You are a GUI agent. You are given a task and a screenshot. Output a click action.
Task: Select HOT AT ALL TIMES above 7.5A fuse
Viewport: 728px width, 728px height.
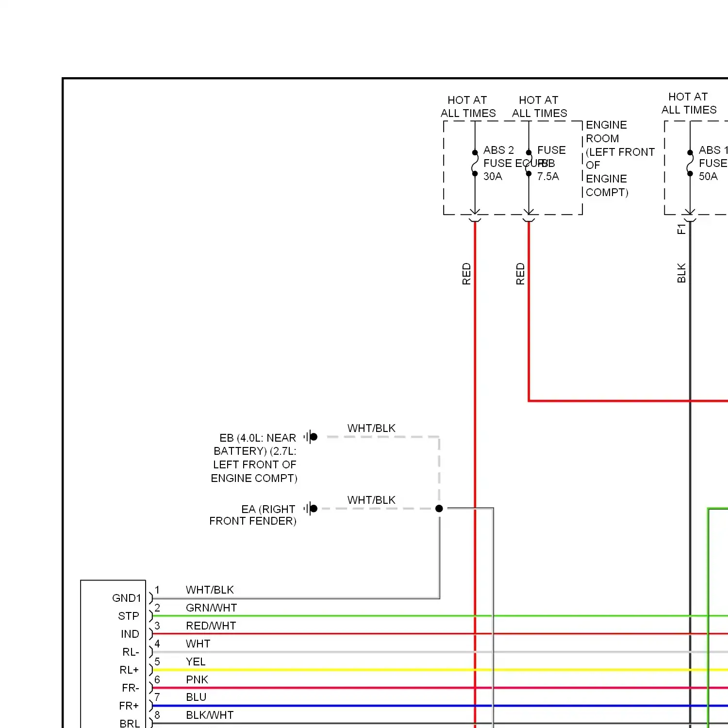[539, 106]
